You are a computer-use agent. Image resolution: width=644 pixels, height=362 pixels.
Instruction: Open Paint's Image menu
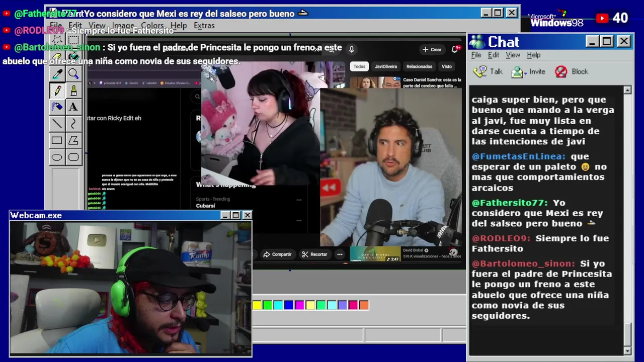[123, 26]
